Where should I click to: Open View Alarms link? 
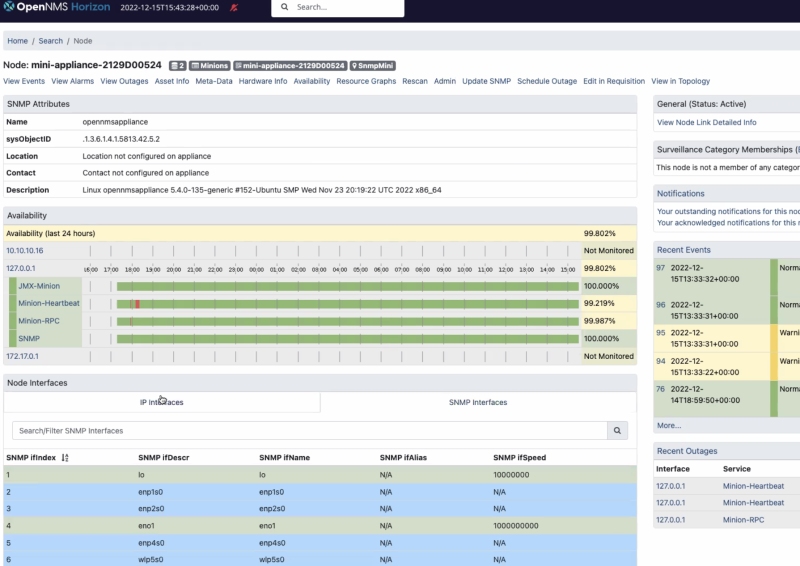[x=72, y=81]
